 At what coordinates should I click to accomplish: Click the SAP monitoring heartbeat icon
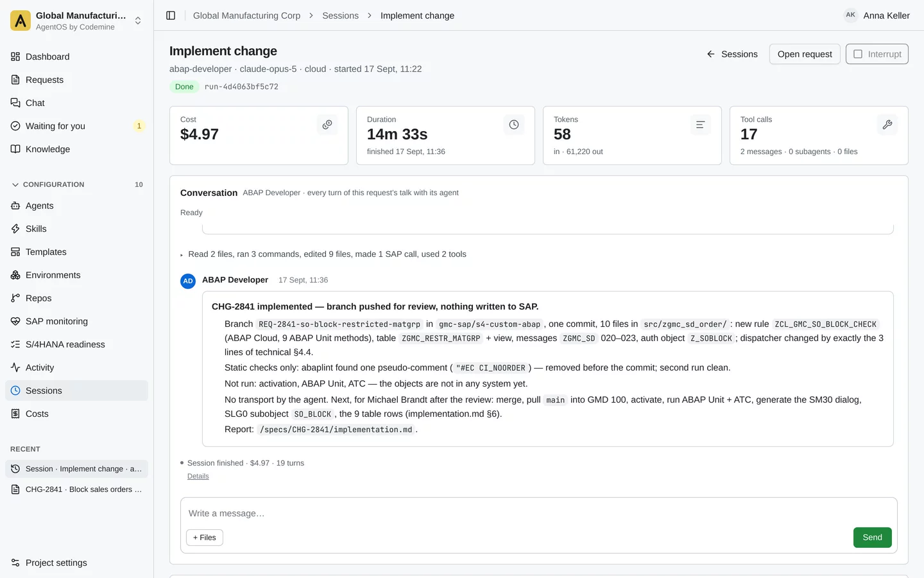point(15,321)
